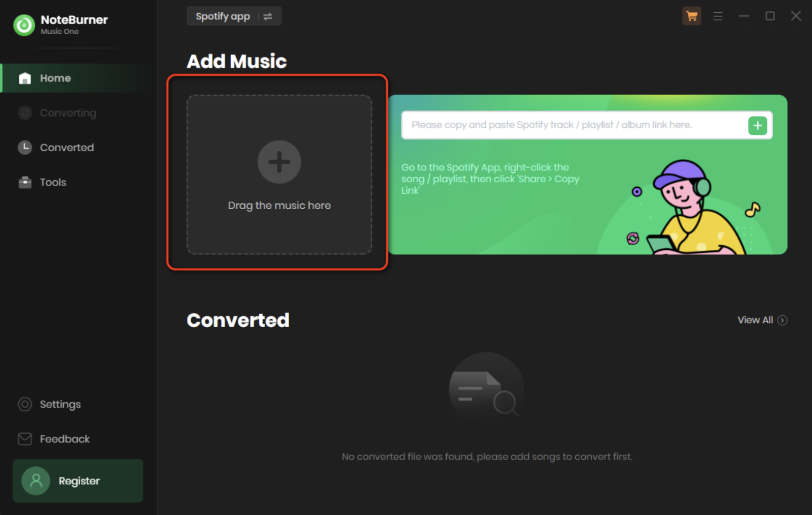Screen dimensions: 812x515
Task: Minimize the NoteBurner window
Action: coord(744,16)
